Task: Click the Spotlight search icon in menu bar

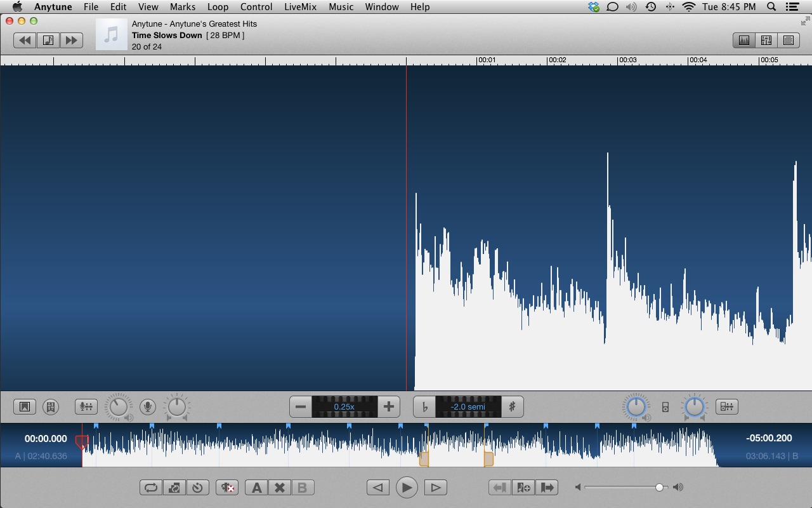Action: click(x=771, y=7)
